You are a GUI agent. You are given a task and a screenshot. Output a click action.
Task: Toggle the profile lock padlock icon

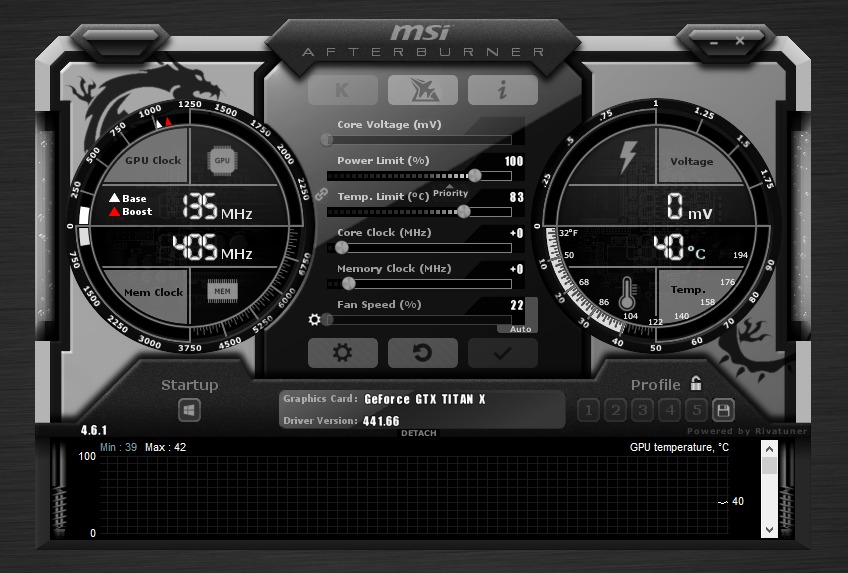pyautogui.click(x=696, y=384)
